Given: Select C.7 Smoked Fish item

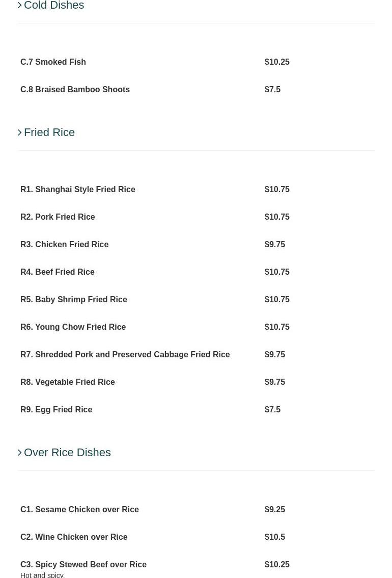Looking at the screenshot, I should click(53, 62).
